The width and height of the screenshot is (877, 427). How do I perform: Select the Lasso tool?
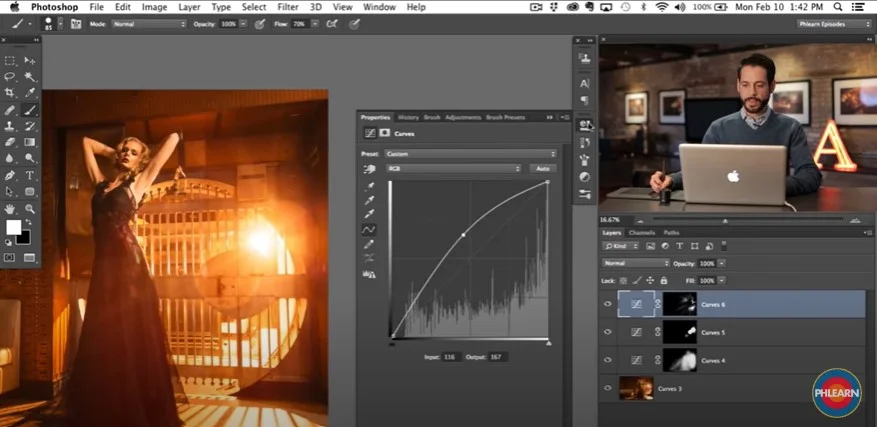(x=10, y=76)
